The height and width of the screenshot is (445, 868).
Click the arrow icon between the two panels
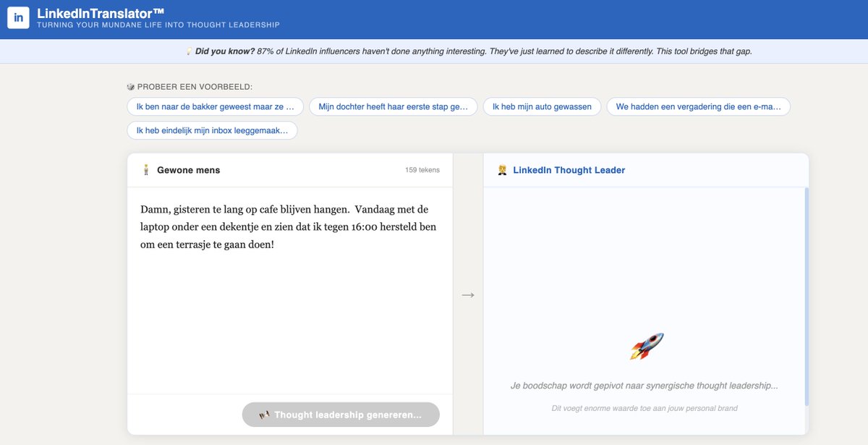[468, 294]
